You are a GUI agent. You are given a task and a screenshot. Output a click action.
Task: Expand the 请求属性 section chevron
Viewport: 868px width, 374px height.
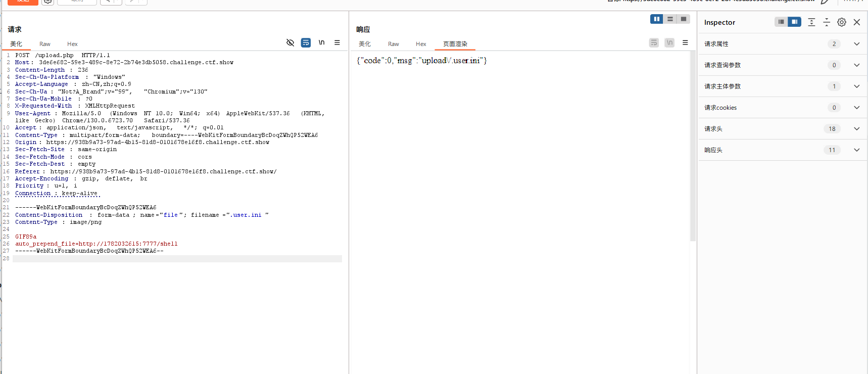tap(857, 44)
